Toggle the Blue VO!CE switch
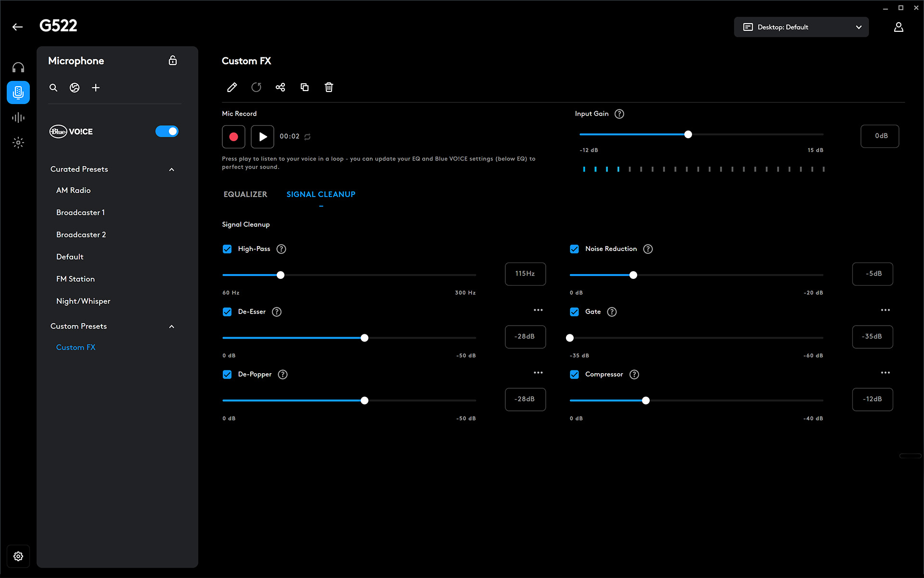Viewport: 924px width, 578px height. coord(167,131)
